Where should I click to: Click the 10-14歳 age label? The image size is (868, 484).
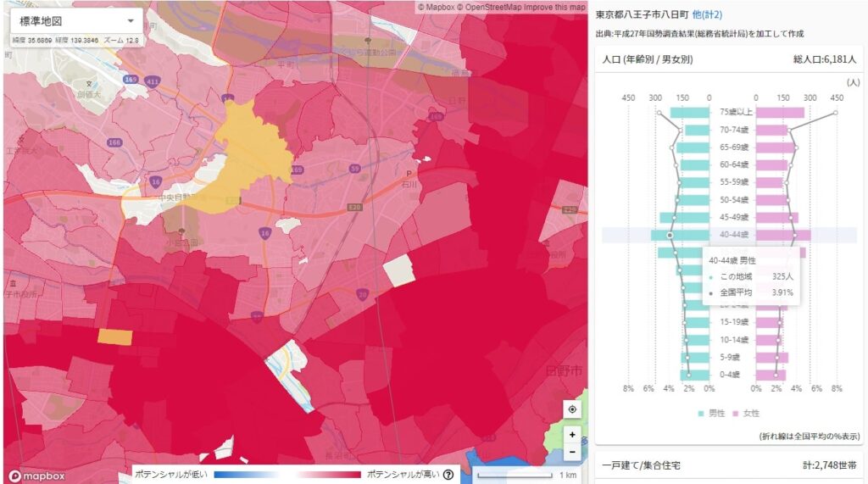point(733,339)
